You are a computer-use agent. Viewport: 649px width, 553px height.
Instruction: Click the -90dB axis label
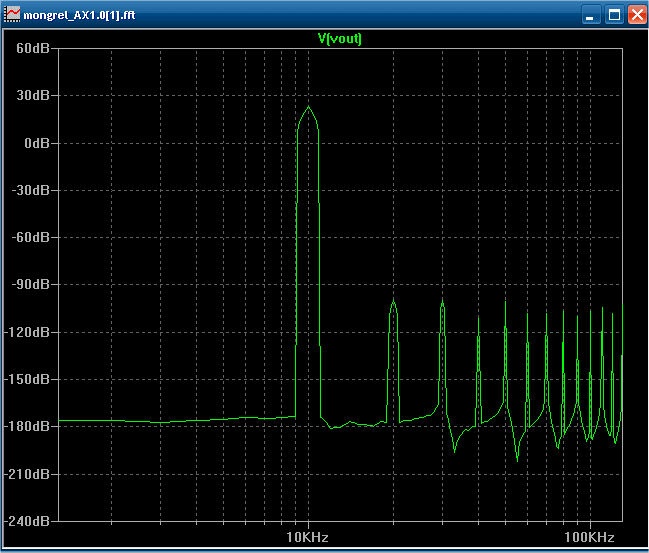pos(30,285)
